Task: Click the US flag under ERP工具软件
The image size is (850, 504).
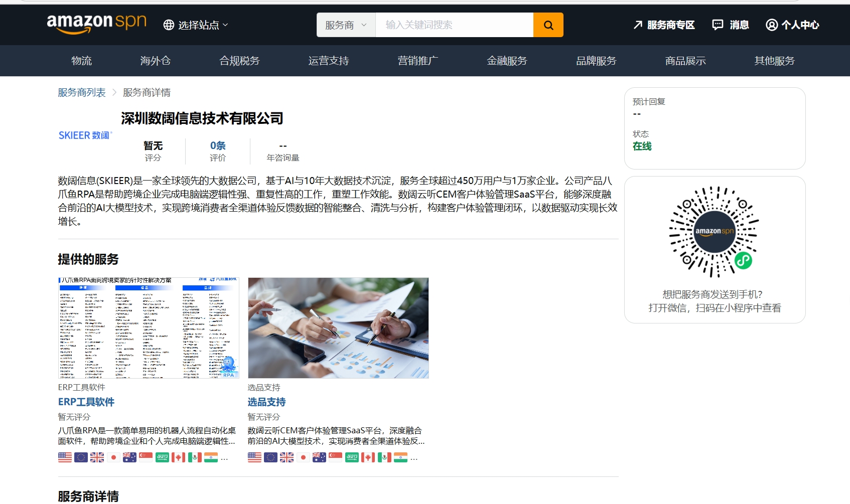Action: click(x=65, y=457)
